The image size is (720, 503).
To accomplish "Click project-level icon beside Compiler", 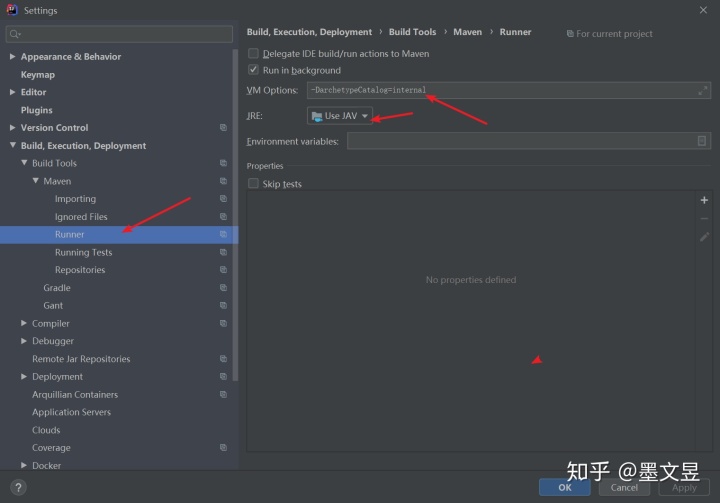I will click(x=223, y=323).
